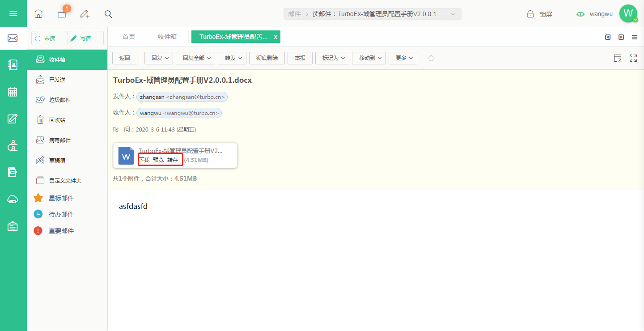
Task: Open the 回复 reply dropdown
Action: 159,58
